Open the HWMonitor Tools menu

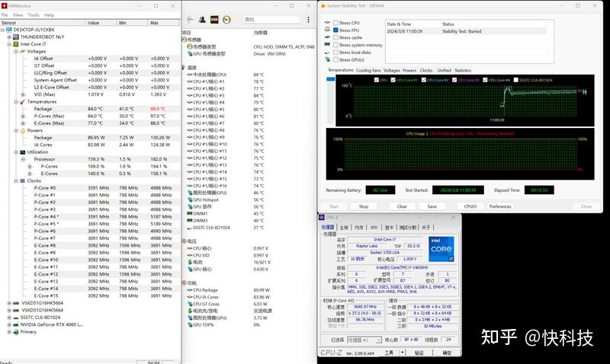coord(34,14)
